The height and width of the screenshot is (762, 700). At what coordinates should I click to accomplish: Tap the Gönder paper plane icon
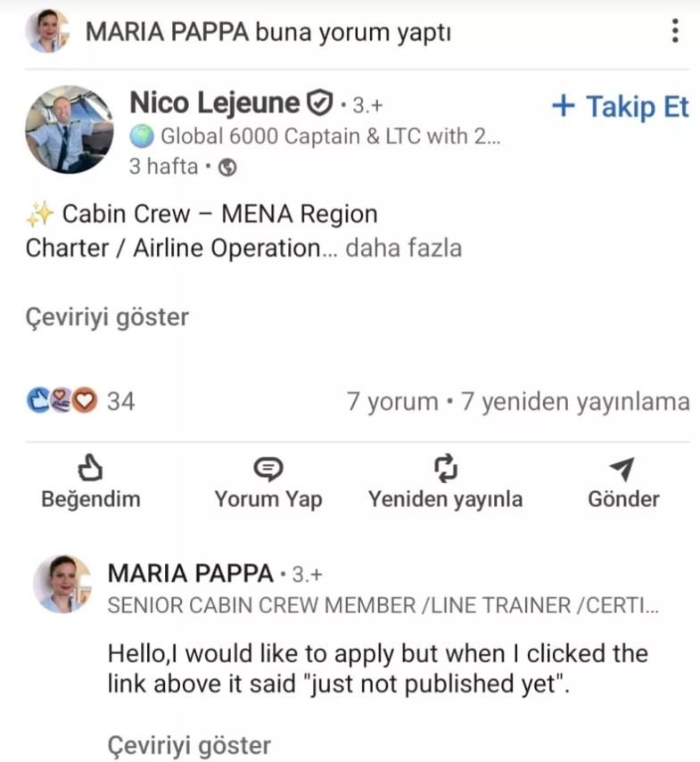pyautogui.click(x=623, y=468)
